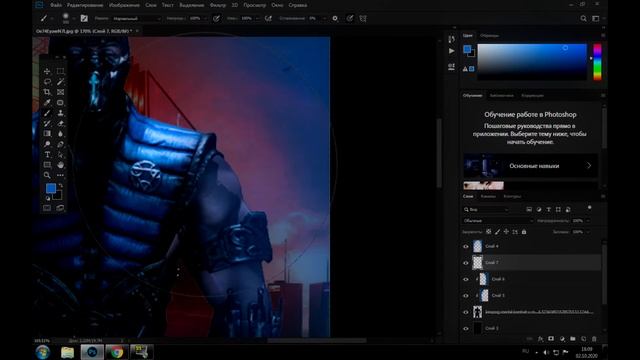Open the layer blend mode dropdown

[x=498, y=221]
